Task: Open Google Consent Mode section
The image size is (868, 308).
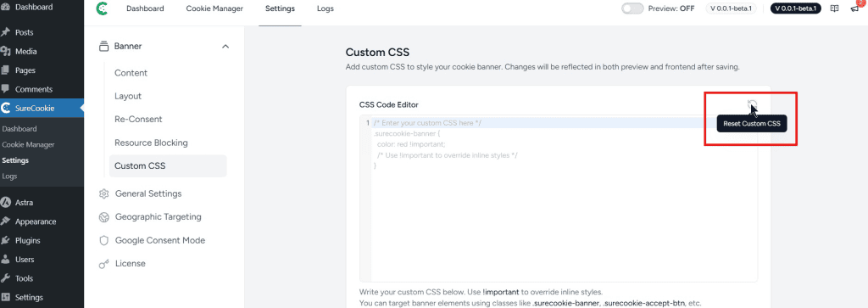Action: [x=160, y=240]
